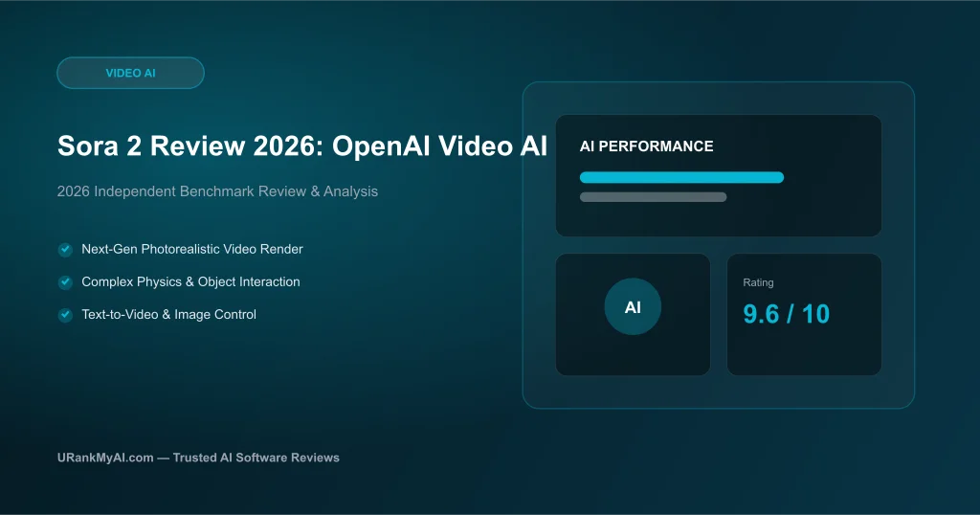Click the Rating label

tap(758, 282)
